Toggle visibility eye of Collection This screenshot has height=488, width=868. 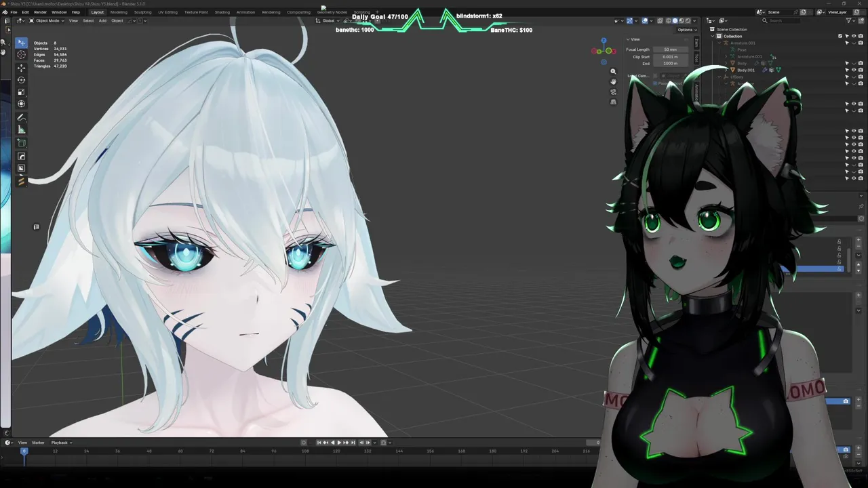(854, 36)
